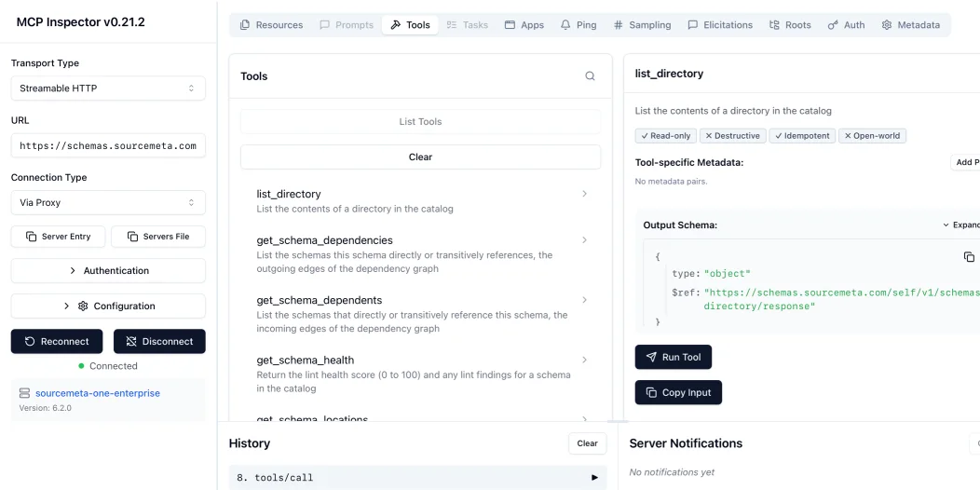Click the List Tools button

[421, 121]
